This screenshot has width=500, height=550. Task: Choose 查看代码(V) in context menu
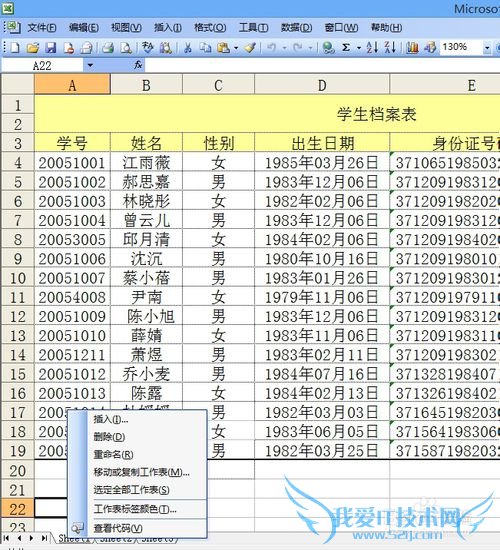[137, 528]
